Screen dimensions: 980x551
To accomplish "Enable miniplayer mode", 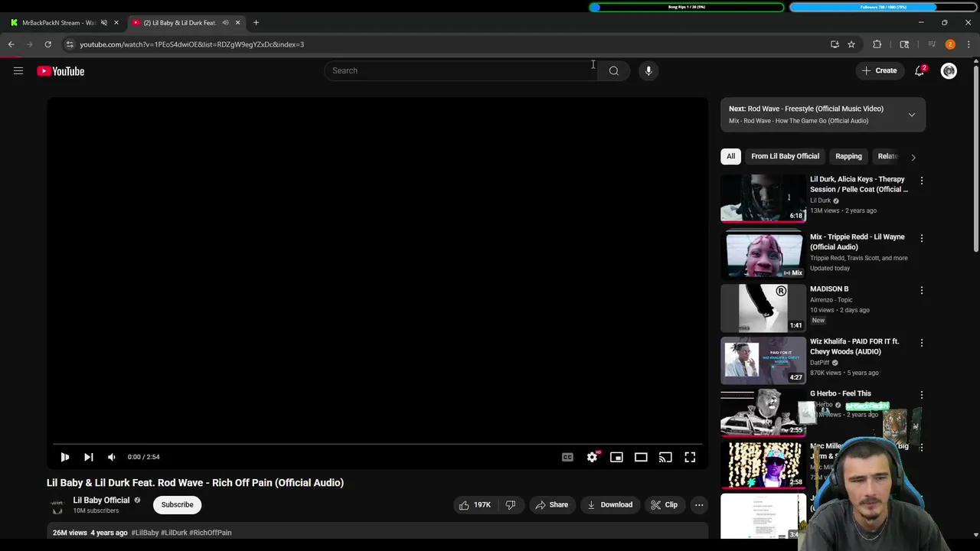I will (x=616, y=457).
